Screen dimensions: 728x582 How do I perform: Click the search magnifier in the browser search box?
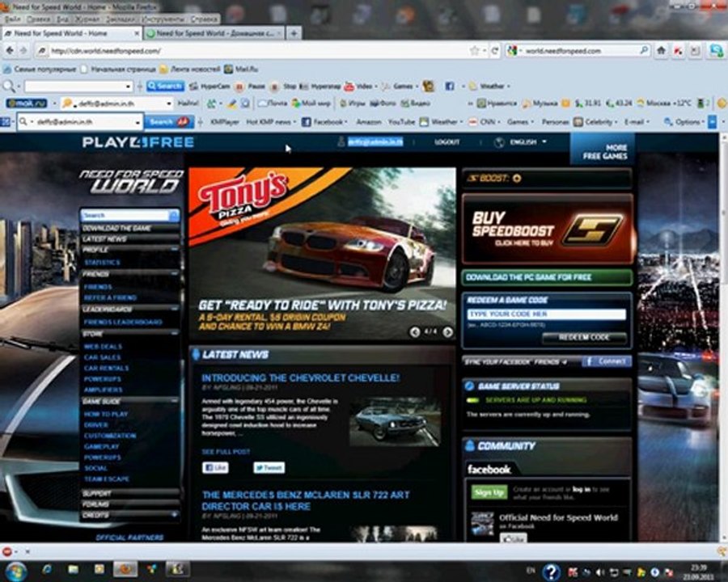click(x=645, y=50)
